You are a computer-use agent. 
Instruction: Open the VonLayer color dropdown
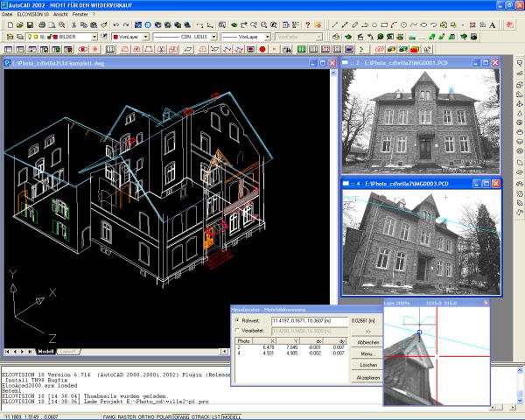coord(146,37)
